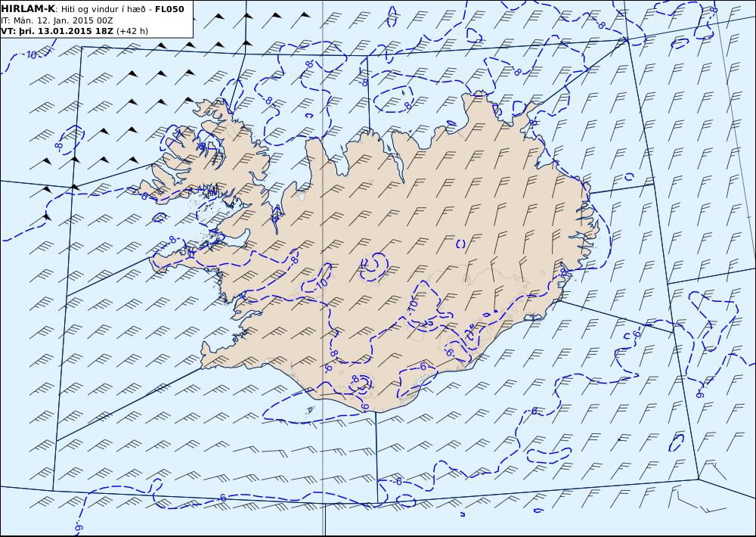
Task: Click the "IT: Mán. 12. Jan. 2015 00Z" line
Action: click(x=57, y=20)
